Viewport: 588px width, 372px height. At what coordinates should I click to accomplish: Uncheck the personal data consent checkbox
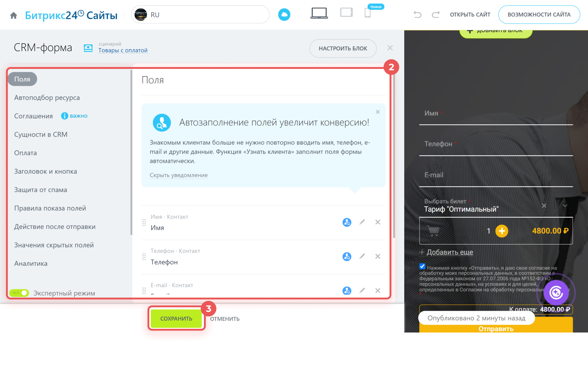tap(422, 266)
